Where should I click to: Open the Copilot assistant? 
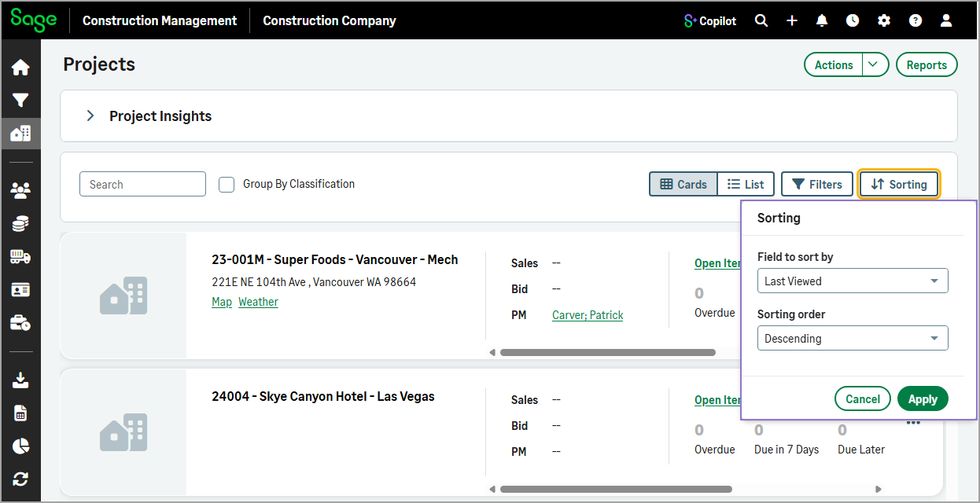point(710,20)
